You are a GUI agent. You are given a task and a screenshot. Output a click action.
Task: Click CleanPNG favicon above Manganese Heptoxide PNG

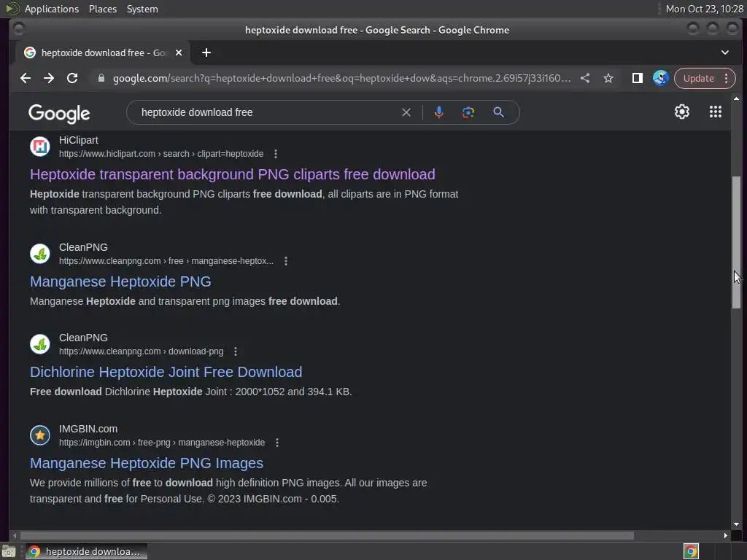(x=40, y=253)
